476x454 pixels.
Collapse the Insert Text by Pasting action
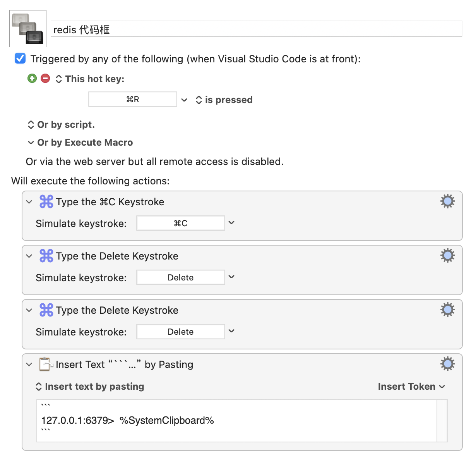click(29, 365)
